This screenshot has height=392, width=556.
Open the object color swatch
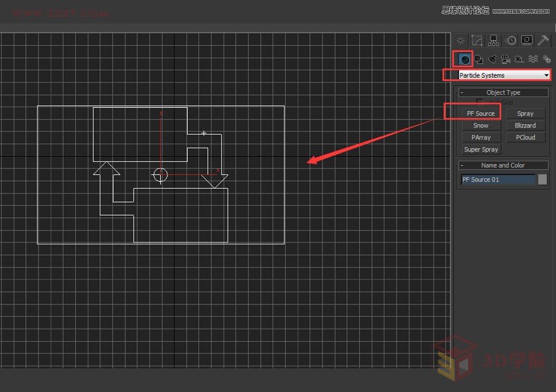point(543,180)
